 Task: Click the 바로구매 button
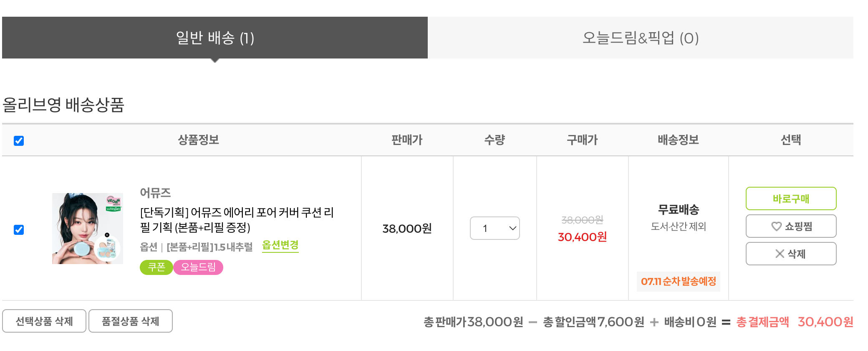791,198
